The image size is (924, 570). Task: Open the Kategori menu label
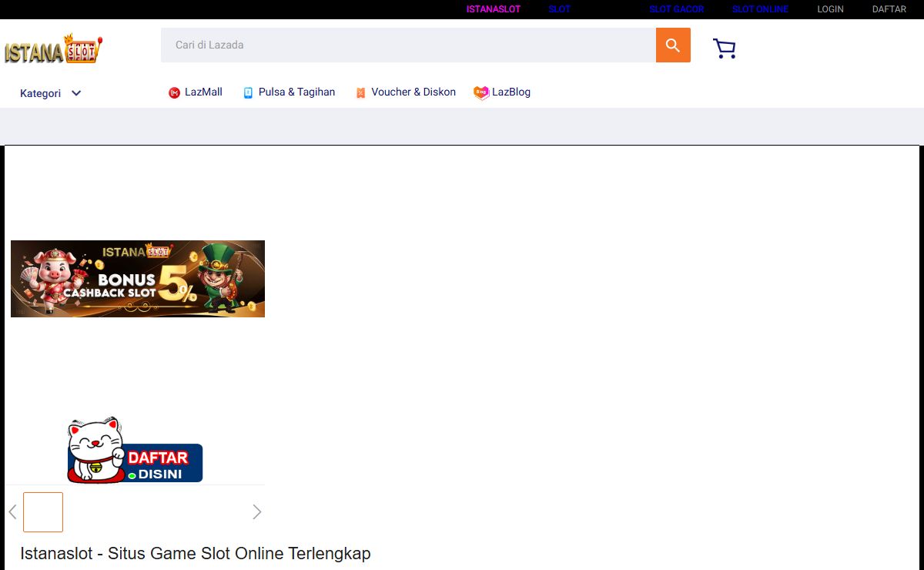[40, 93]
